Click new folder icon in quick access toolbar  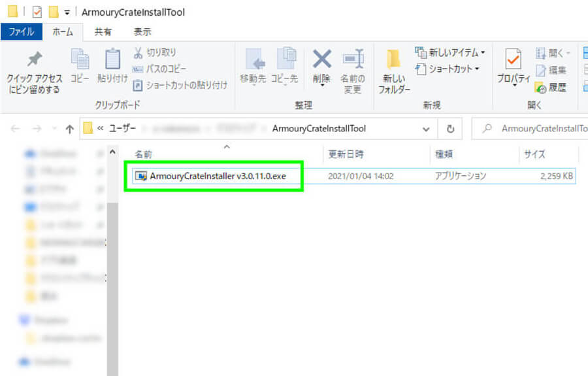[x=54, y=12]
